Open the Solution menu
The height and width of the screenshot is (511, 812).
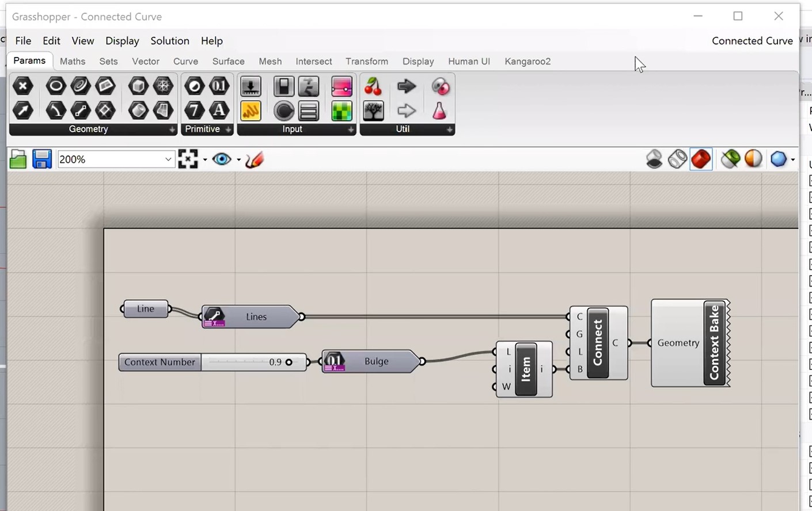coord(170,41)
